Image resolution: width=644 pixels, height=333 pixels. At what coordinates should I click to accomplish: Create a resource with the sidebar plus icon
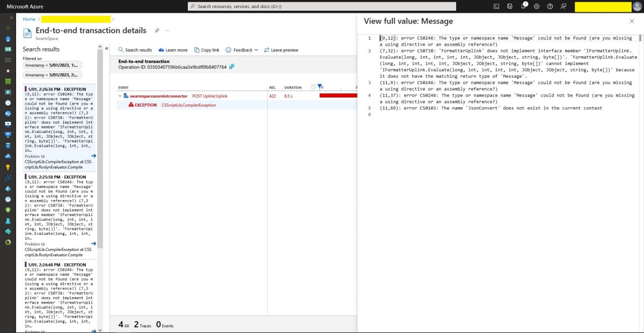8,27
